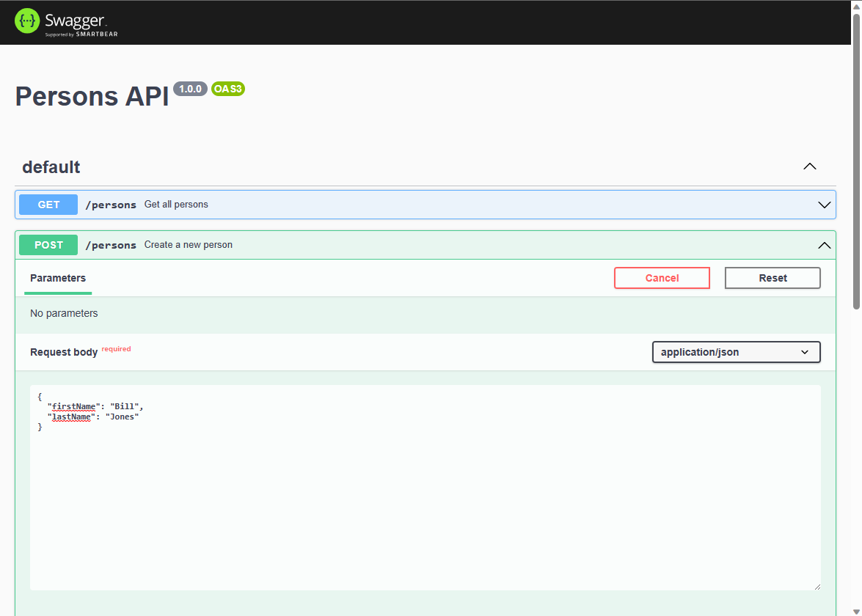
Task: Click the green POST method badge
Action: tap(48, 245)
